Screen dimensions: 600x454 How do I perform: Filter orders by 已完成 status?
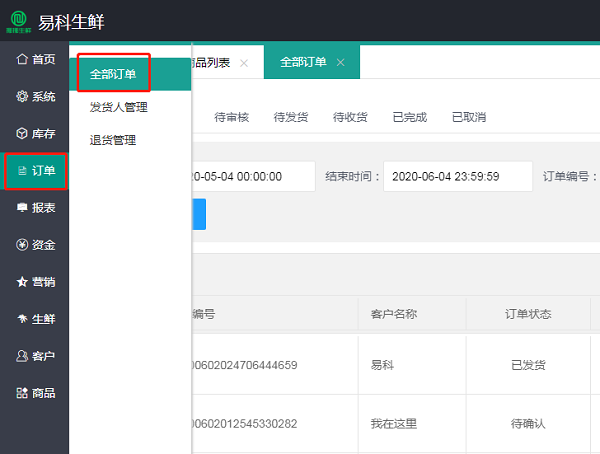pos(409,117)
